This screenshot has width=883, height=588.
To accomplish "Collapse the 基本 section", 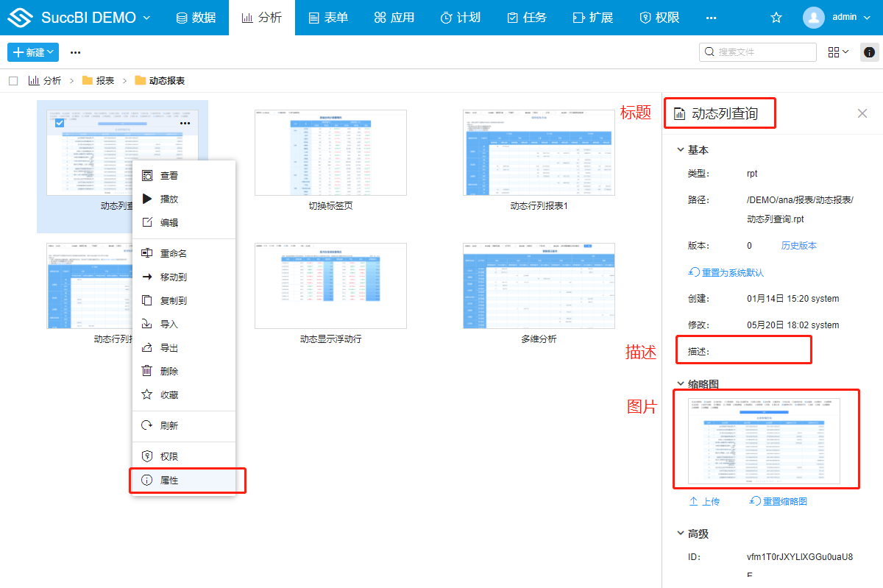I will 680,149.
